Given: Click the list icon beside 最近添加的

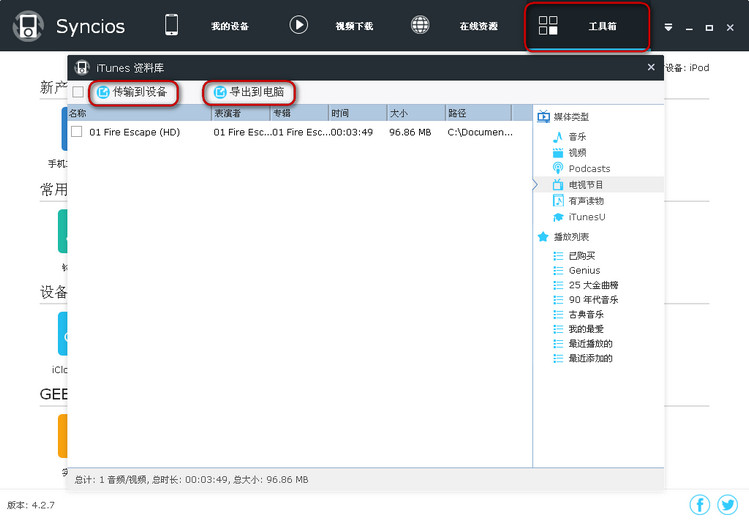Looking at the screenshot, I should click(x=558, y=358).
